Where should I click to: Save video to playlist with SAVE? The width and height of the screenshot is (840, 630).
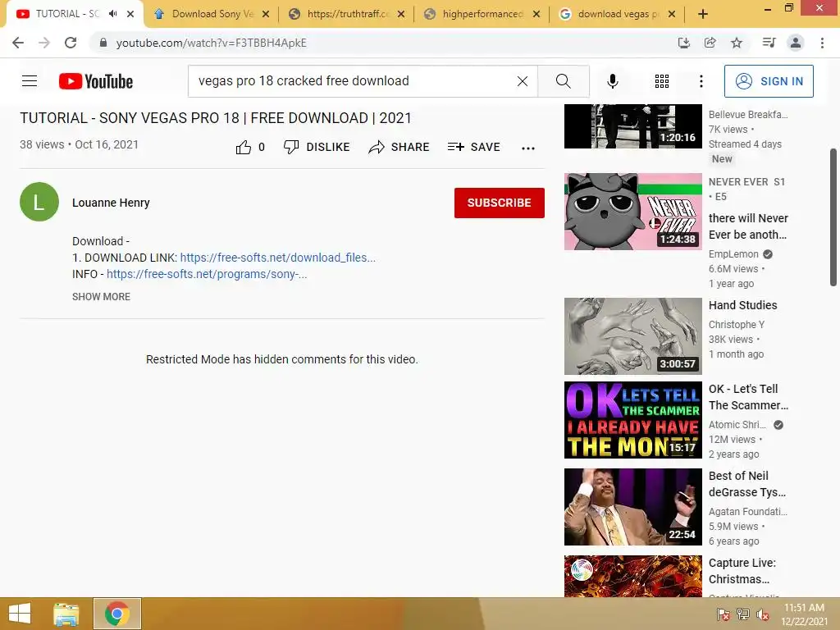pos(474,147)
